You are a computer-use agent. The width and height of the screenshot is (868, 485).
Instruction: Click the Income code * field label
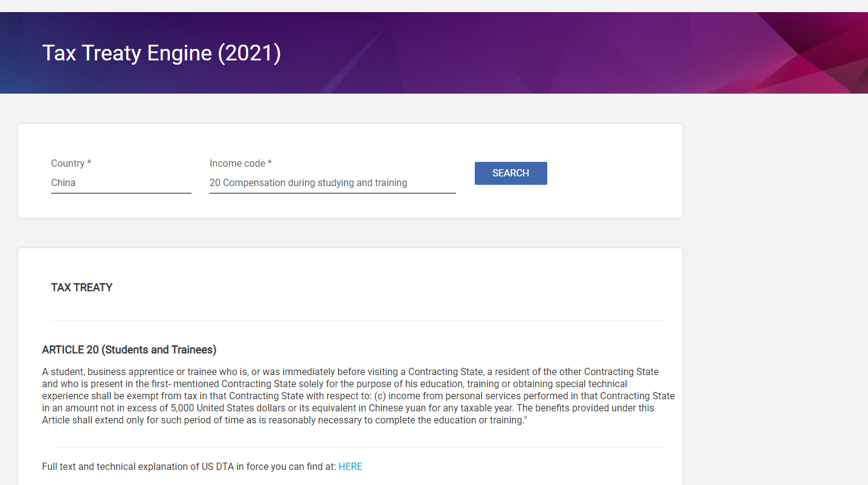pyautogui.click(x=240, y=163)
